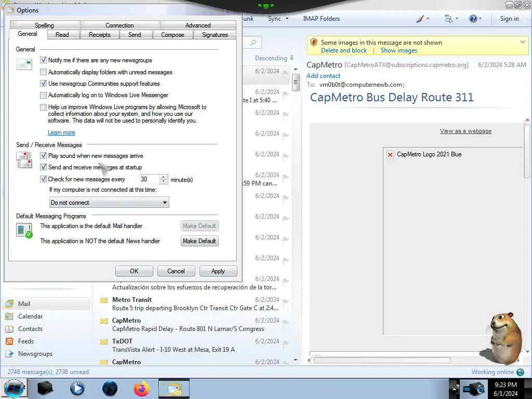
Task: Open the Contacts icon in sidebar
Action: (9, 329)
